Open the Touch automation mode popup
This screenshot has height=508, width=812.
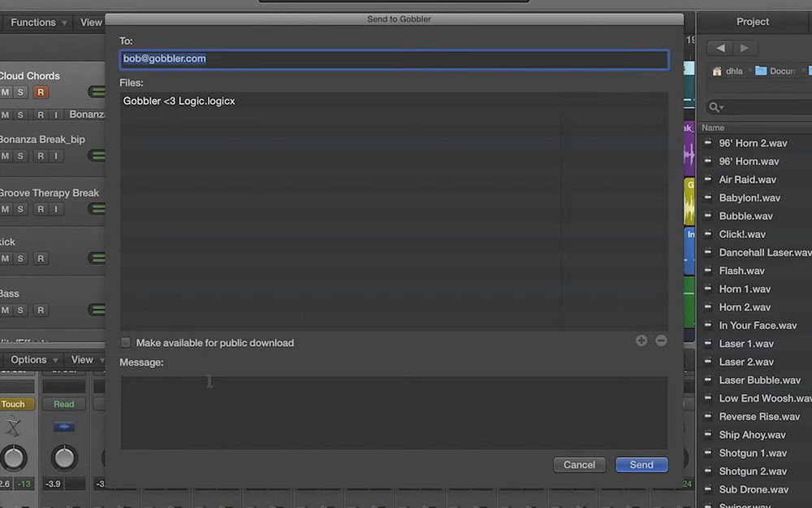coord(15,404)
